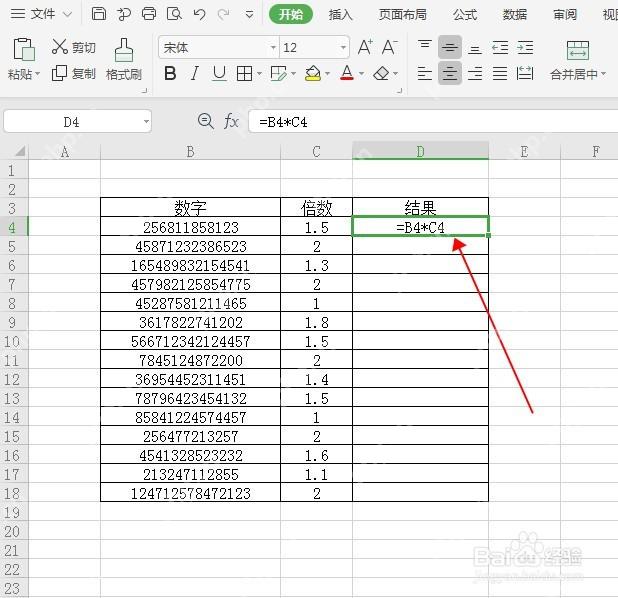Switch to 公式 tab
618x598 pixels.
pos(465,15)
